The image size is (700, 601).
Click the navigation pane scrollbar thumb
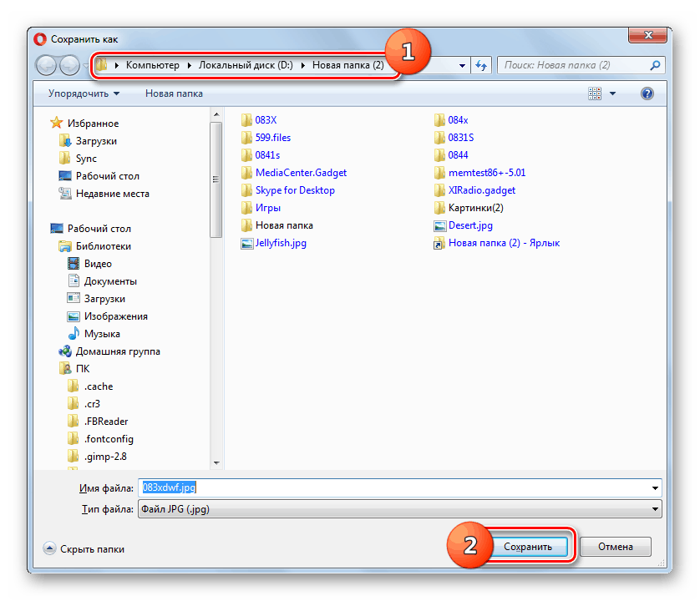pos(216,179)
